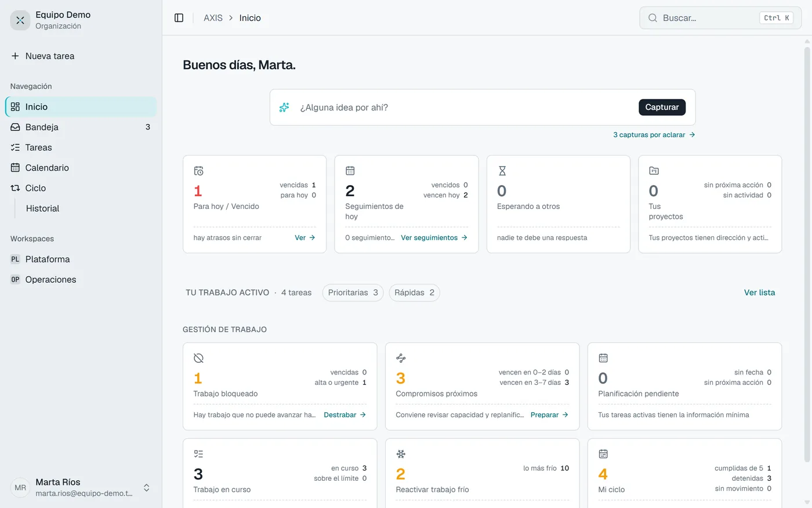Click the sparkle icon in the capture box
This screenshot has width=812, height=508.
284,107
